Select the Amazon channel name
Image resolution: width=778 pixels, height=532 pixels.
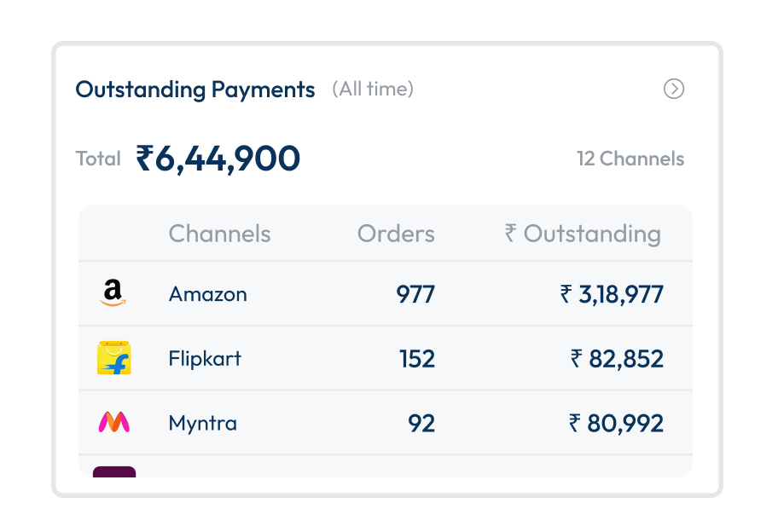tap(207, 294)
